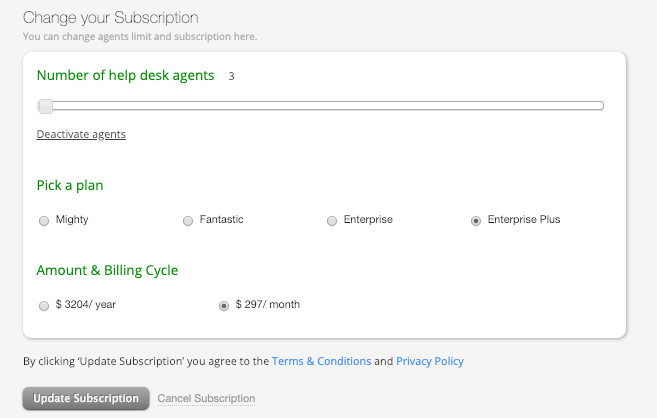Click the 'Mighty' plan label text
Viewport: 657px width, 418px height.
pos(72,220)
